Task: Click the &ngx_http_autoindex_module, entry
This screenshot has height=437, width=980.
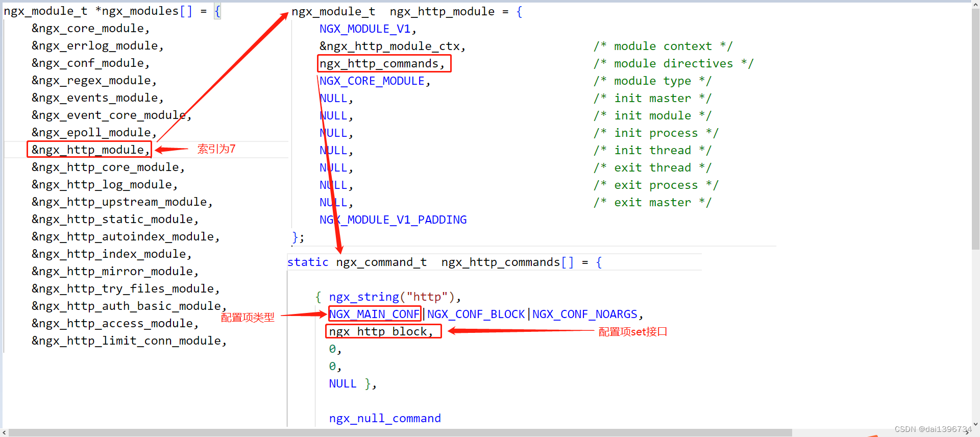Action: pos(126,237)
